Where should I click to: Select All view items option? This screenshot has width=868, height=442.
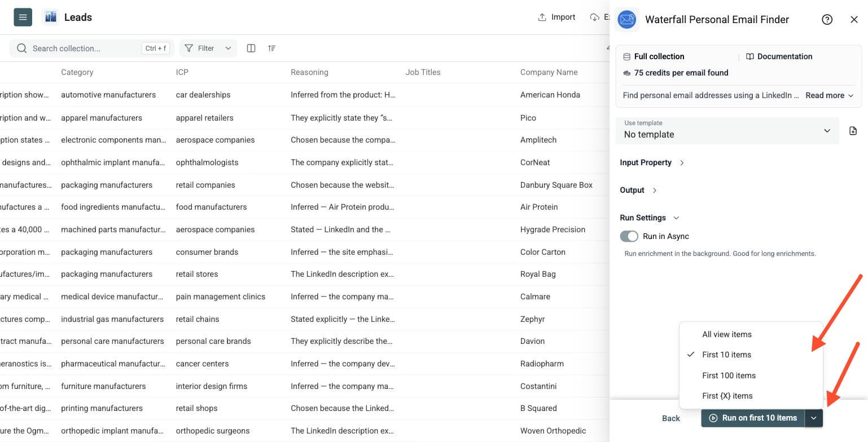[x=751, y=334]
